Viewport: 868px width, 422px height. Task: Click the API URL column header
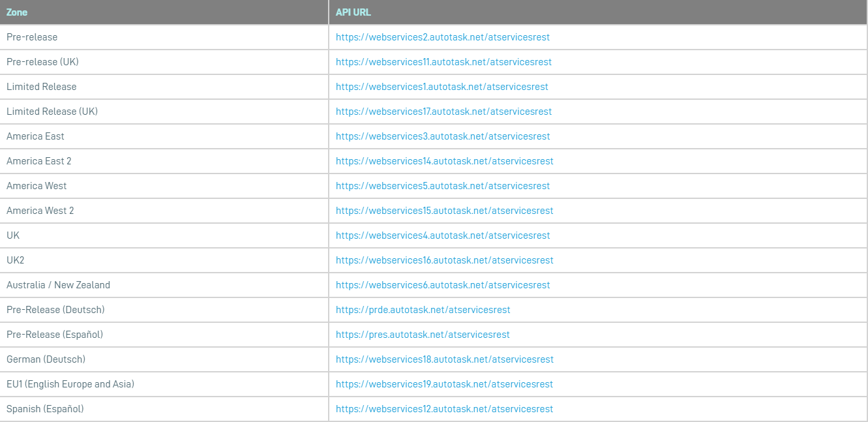(x=353, y=12)
